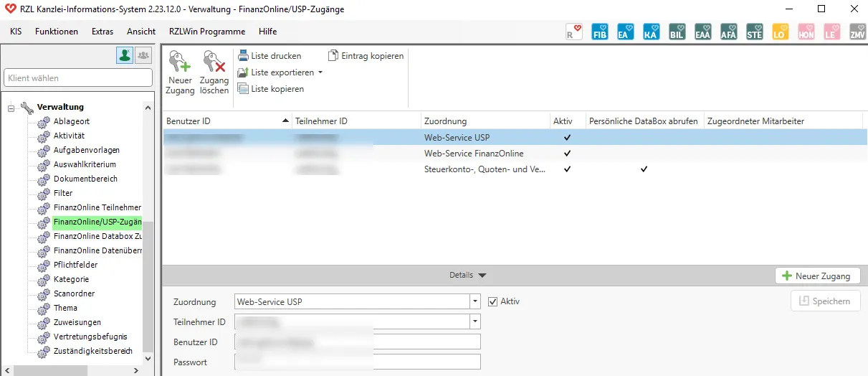868x376 pixels.
Task: Click green plus Neuer Zugang button
Action: tap(818, 276)
